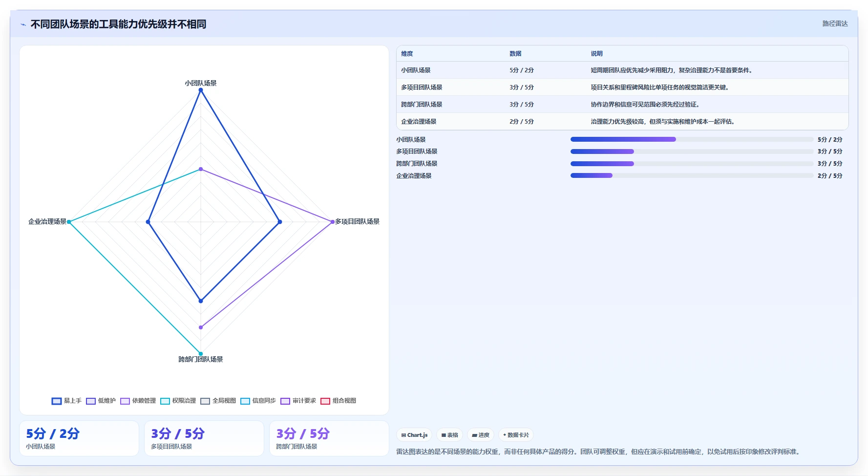Screen dimensions: 868x476
Task: Toggle the 依赖管理 legend series
Action: [x=138, y=401]
